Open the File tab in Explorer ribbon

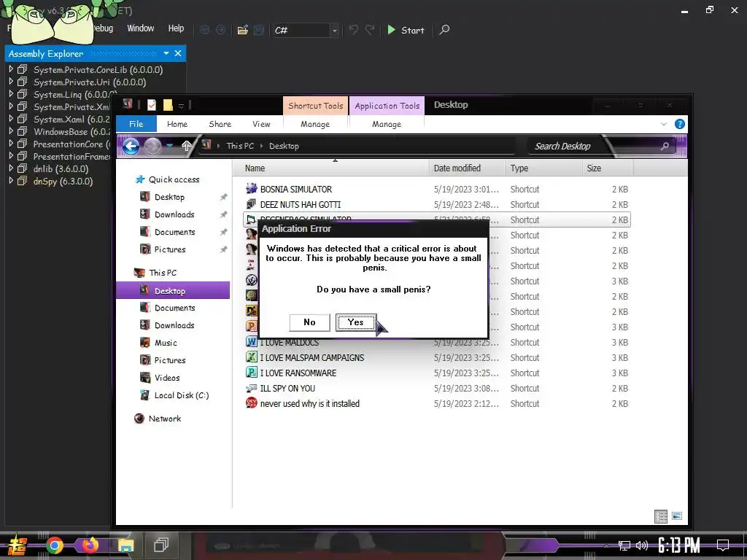tap(136, 124)
